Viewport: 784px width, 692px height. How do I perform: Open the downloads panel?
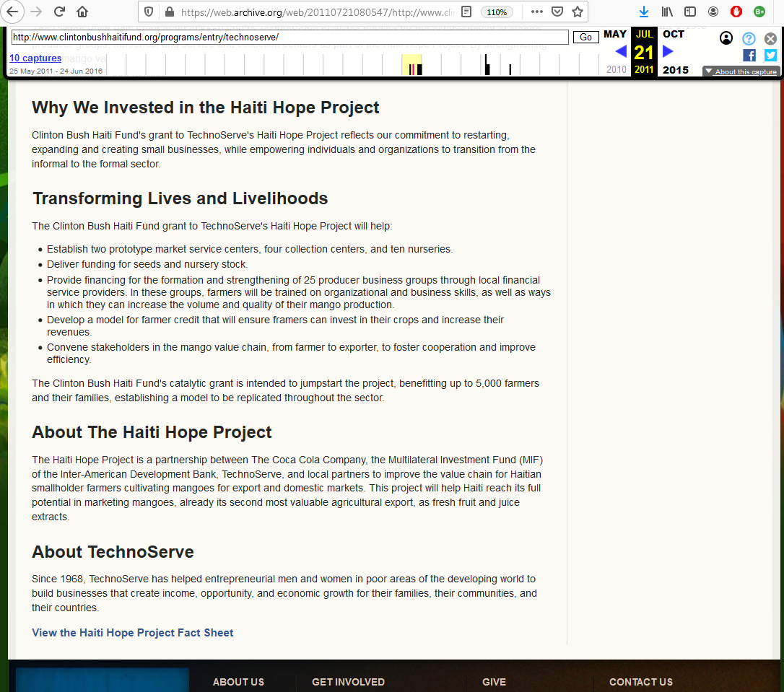tap(644, 12)
